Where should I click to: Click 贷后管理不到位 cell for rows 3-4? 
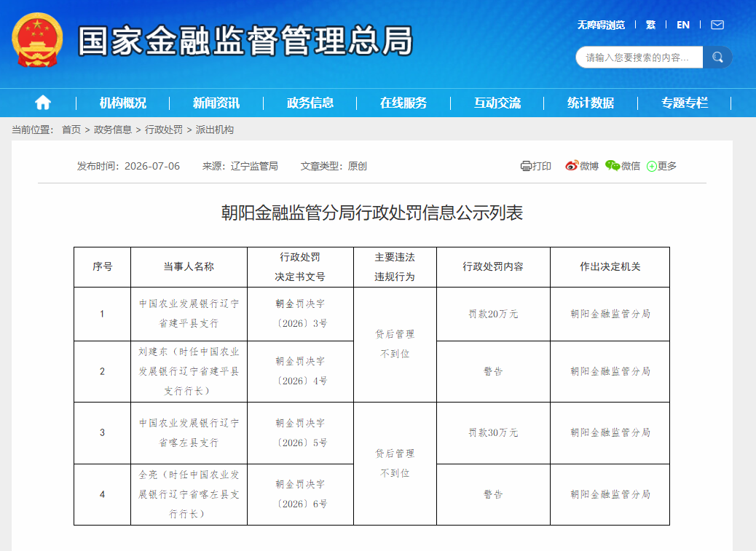pyautogui.click(x=395, y=464)
